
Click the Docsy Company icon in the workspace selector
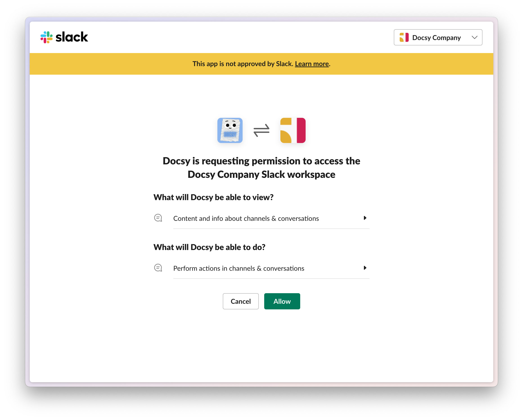click(404, 37)
